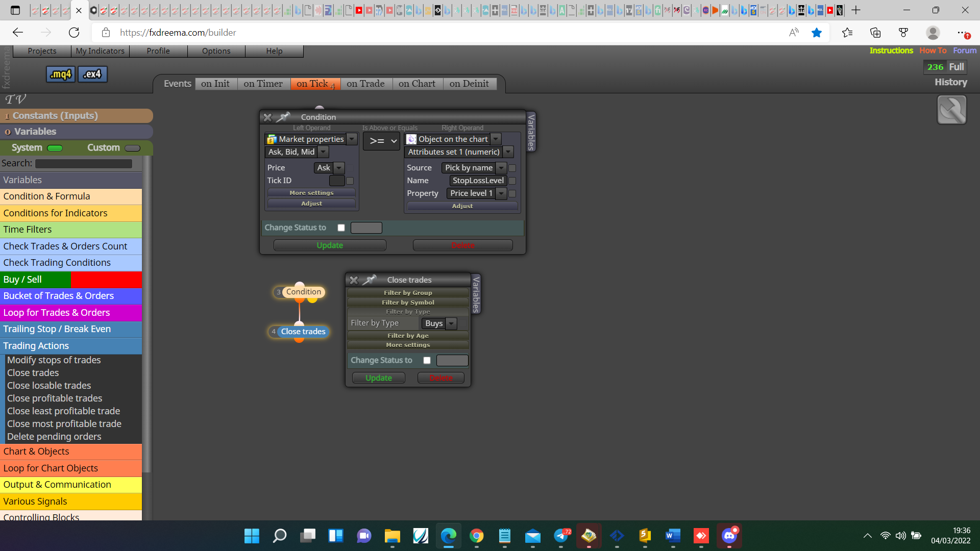The image size is (980, 551).
Task: Open the Instructions link
Action: (x=891, y=51)
